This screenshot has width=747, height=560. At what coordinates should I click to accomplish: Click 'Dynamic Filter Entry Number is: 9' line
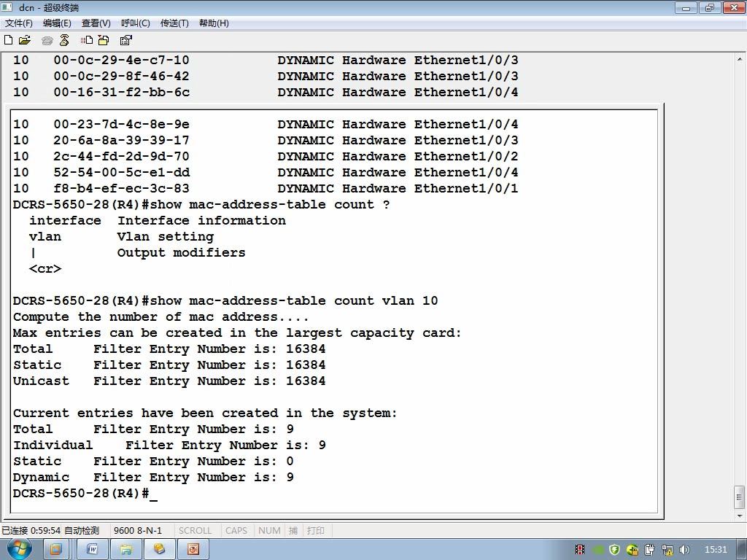click(x=153, y=477)
